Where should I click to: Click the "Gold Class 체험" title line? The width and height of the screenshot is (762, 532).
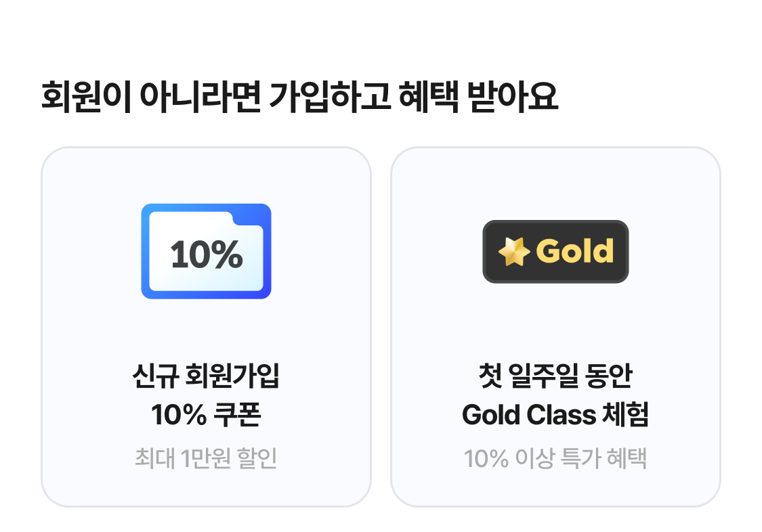click(555, 415)
